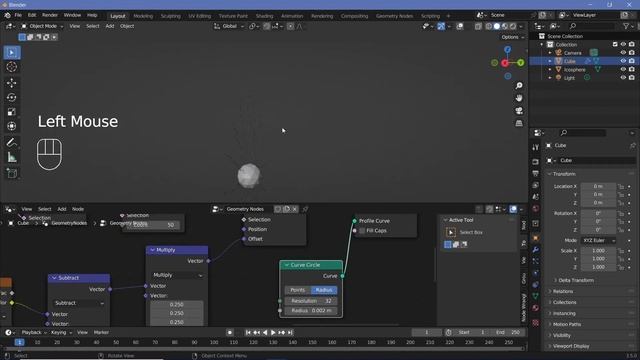Play the animation in reverse
Image resolution: width=640 pixels, height=360 pixels.
[265, 333]
